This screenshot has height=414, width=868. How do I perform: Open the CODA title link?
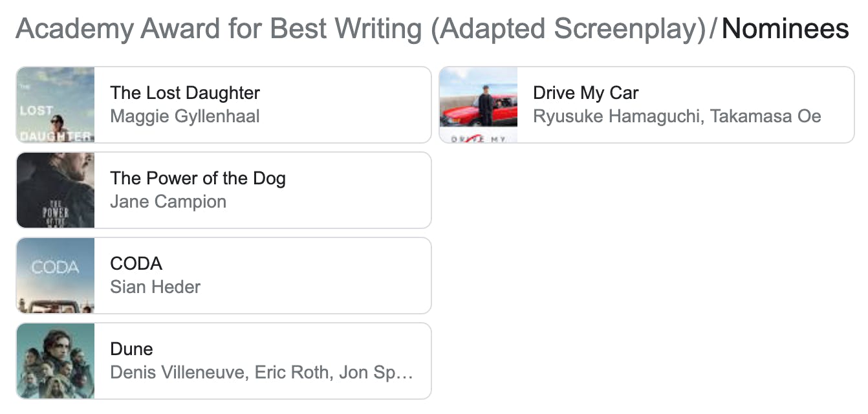(136, 264)
